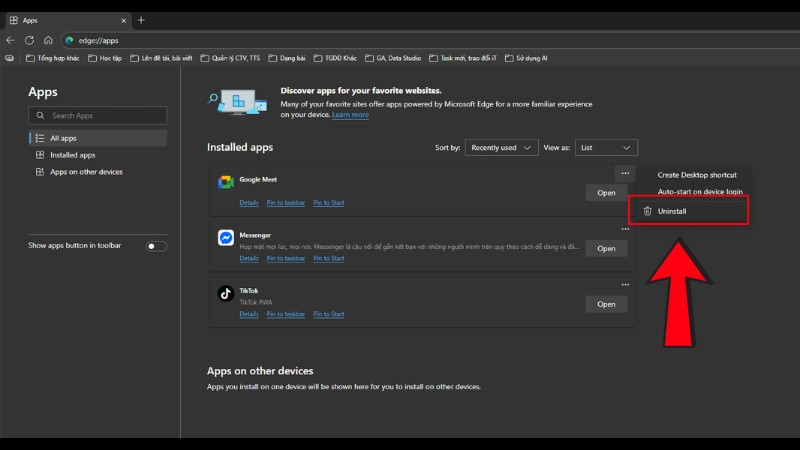Open the Task mới, trao đổi IT folder
This screenshot has height=450, width=800.
tap(463, 58)
